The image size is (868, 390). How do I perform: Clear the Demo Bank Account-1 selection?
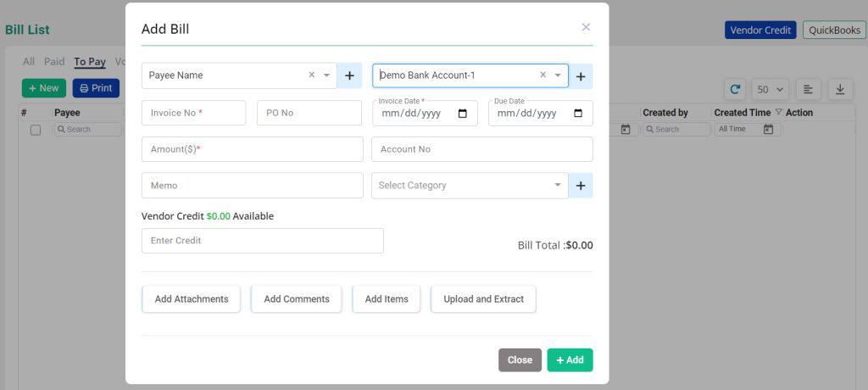(x=543, y=75)
